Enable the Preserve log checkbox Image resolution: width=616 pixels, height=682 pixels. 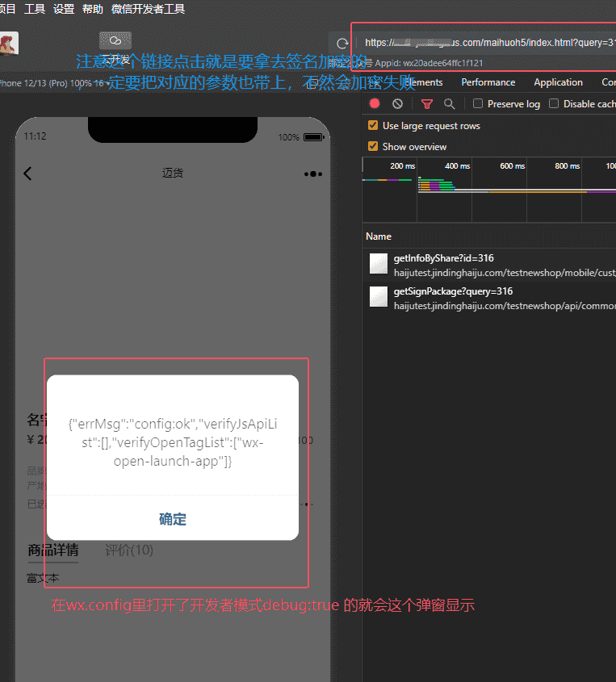pos(478,103)
